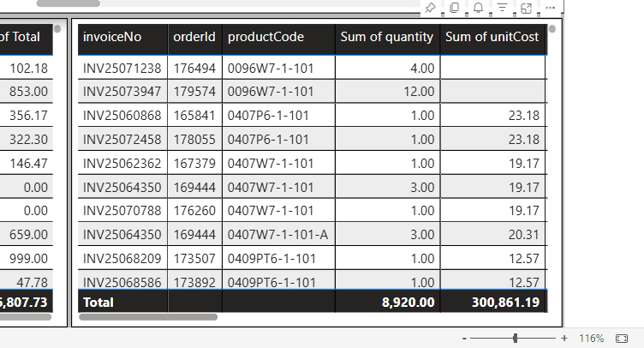Click value 47.78 in left table

pos(32,282)
